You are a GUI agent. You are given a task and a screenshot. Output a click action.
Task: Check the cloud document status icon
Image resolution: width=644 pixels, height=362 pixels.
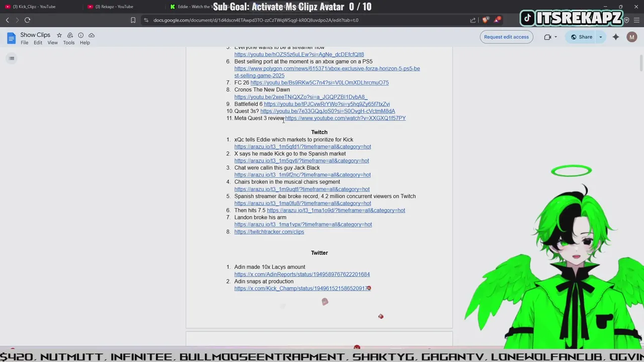(x=92, y=35)
